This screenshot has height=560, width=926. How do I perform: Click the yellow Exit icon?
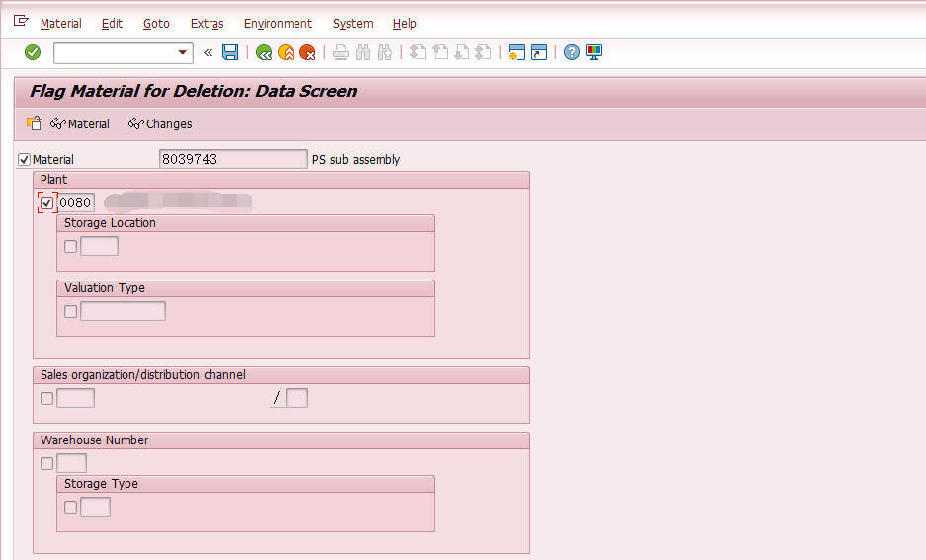coord(286,53)
